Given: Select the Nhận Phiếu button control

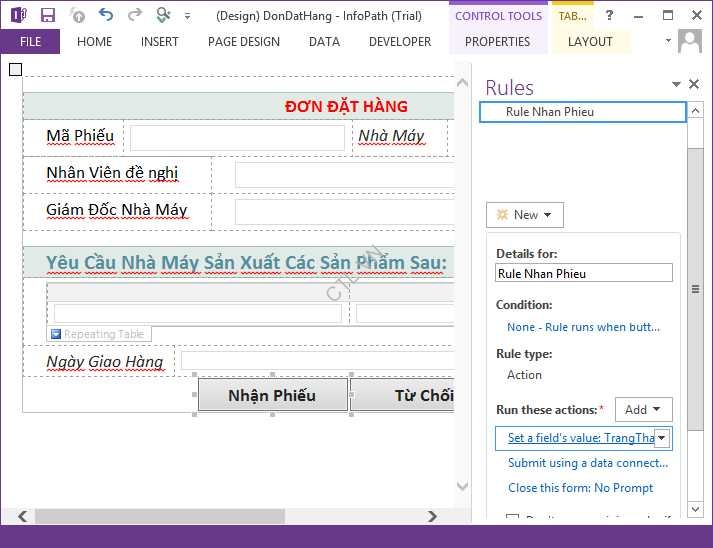Looking at the screenshot, I should [272, 395].
